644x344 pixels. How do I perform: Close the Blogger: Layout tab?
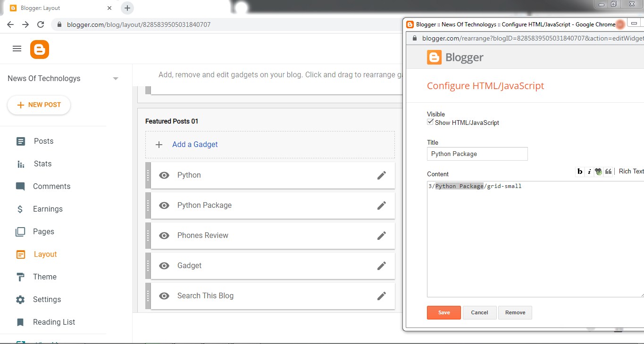[109, 8]
